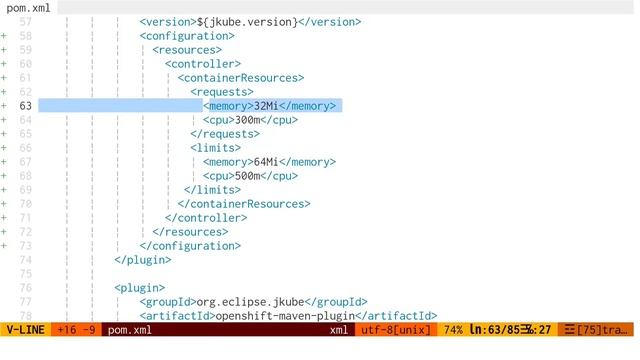The width and height of the screenshot is (640, 360).
Task: Click the V-LINE mode indicator
Action: click(25, 329)
